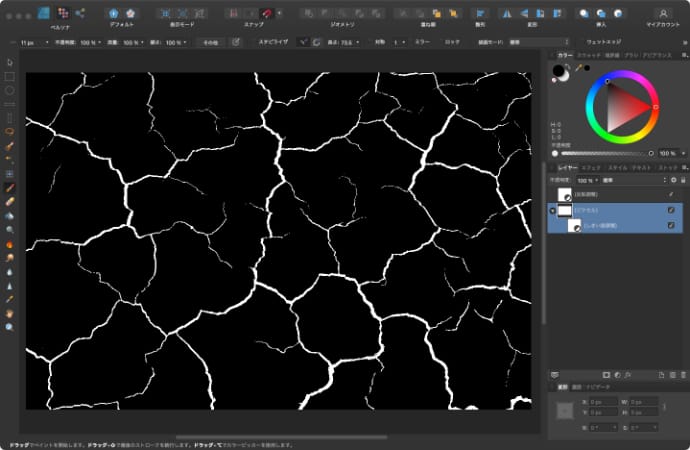Select the Zoom tool magnifier
690x450 pixels.
pyautogui.click(x=10, y=327)
